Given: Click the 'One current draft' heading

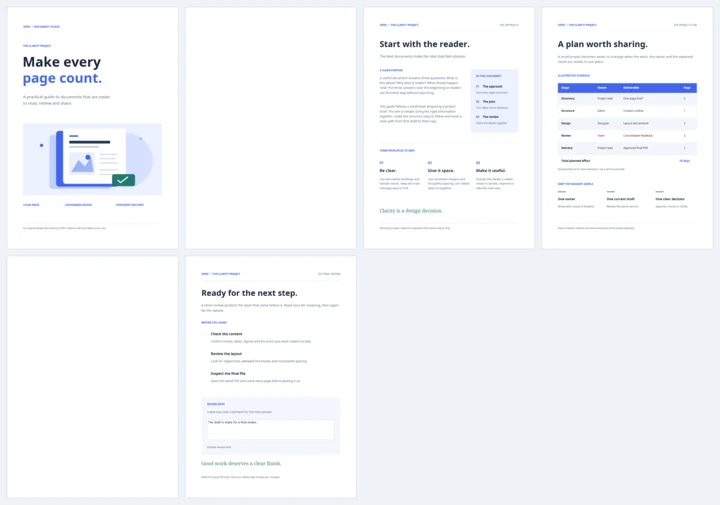Looking at the screenshot, I should (620, 199).
